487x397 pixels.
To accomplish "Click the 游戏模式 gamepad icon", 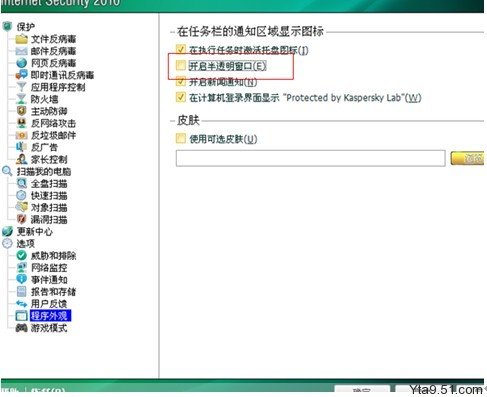I will (21, 328).
